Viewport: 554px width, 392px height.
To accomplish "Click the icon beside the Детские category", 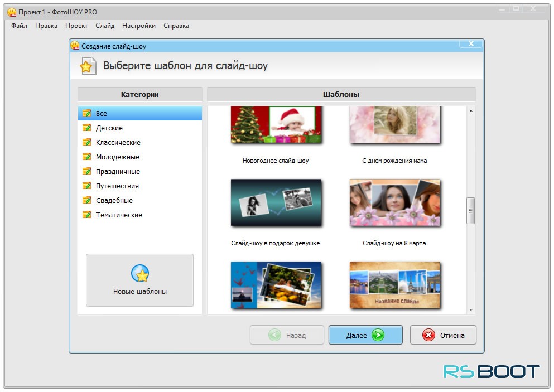I will click(86, 128).
